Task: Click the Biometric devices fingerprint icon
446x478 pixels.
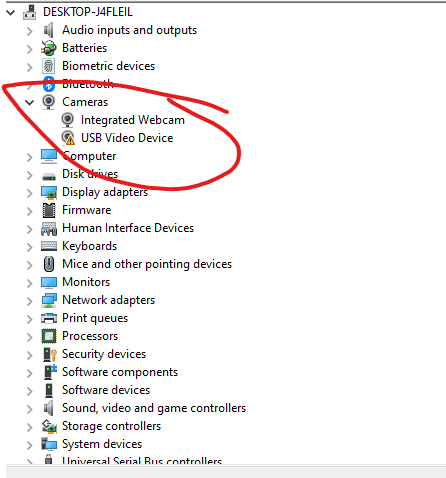Action: point(49,66)
